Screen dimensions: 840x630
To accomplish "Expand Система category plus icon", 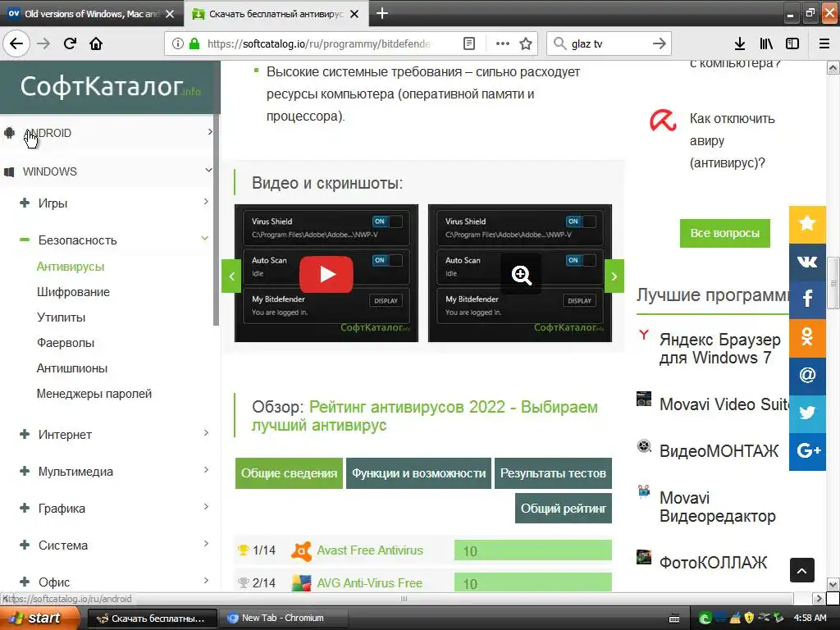I will point(24,545).
